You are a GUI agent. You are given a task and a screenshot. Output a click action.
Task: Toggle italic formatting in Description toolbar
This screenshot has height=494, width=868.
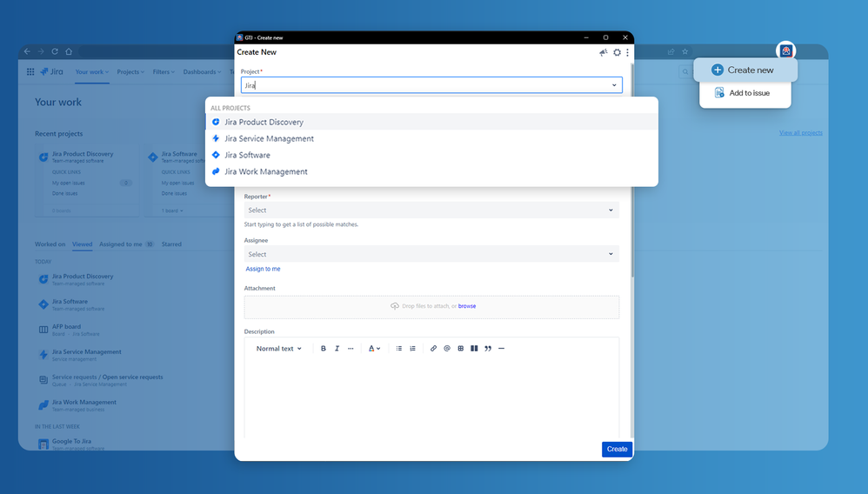[x=337, y=349]
